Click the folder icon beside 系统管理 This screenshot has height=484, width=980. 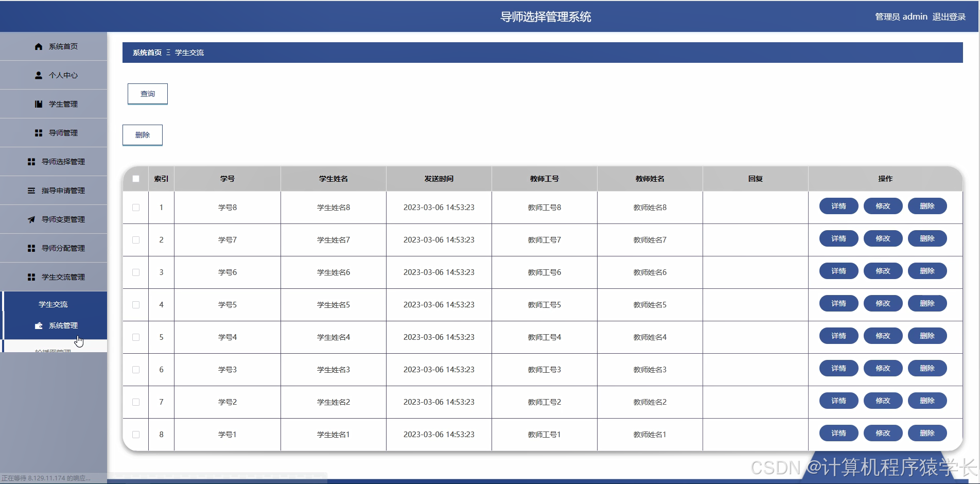click(x=39, y=325)
